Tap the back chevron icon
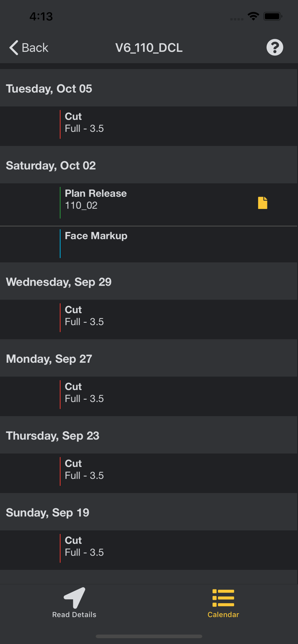 [x=14, y=48]
